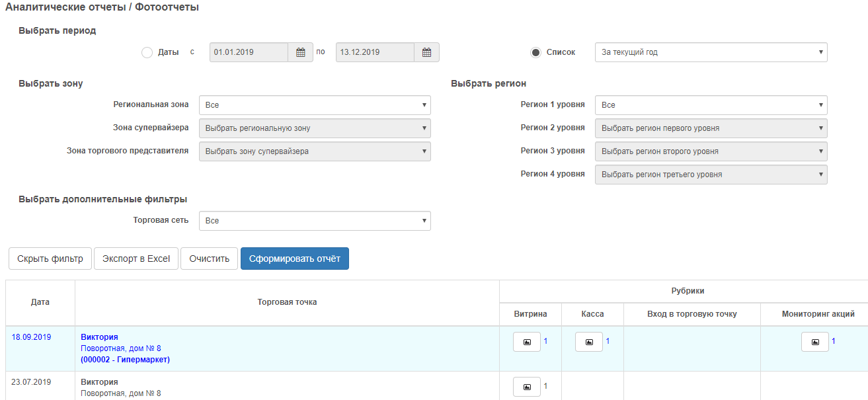
Task: Select the Список radio button
Action: click(535, 52)
